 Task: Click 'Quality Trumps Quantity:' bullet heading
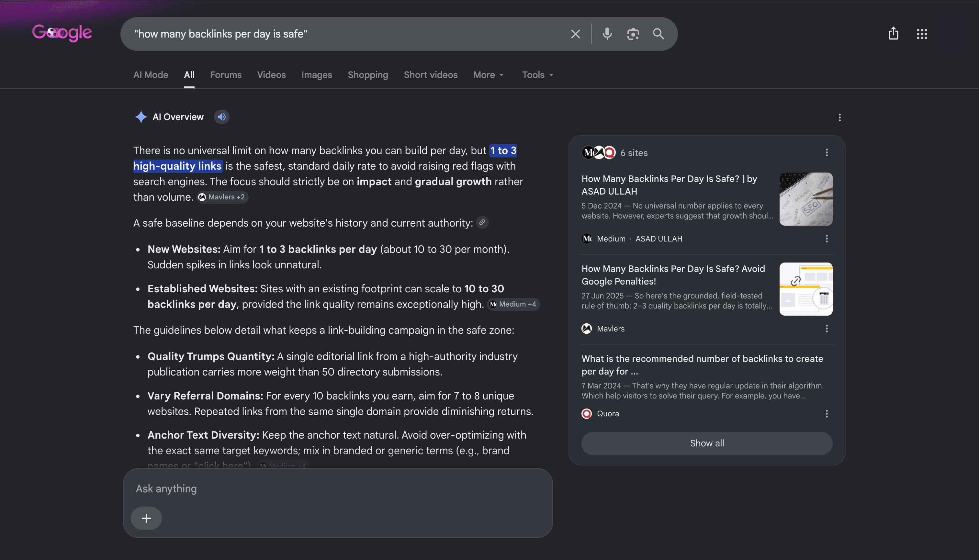click(211, 356)
